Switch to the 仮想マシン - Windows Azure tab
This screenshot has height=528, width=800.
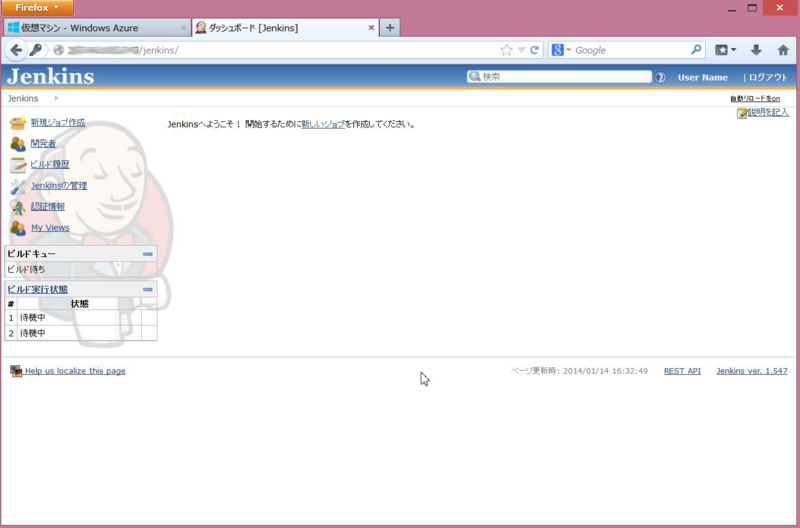click(x=97, y=28)
